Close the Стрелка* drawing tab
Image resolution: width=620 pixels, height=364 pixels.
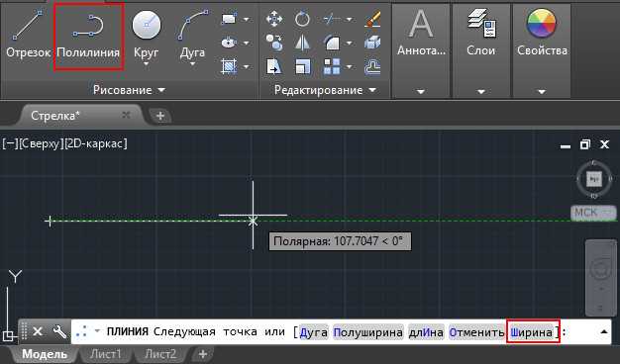[126, 115]
